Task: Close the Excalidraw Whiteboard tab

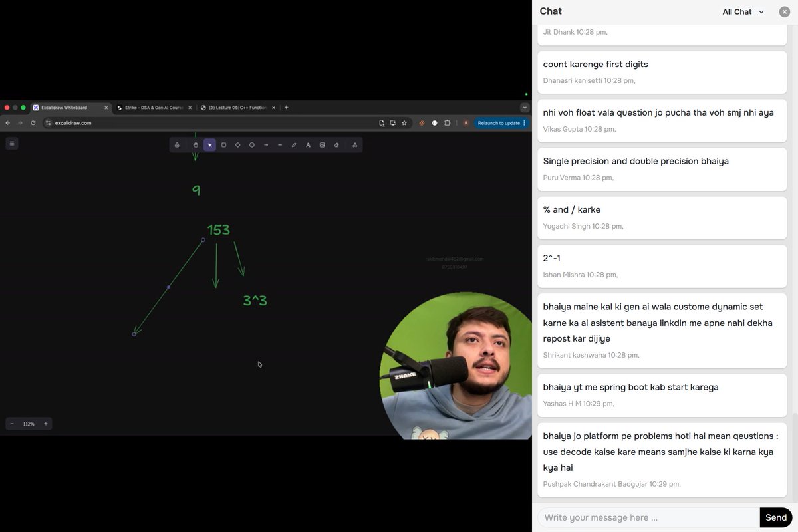Action: (106, 108)
